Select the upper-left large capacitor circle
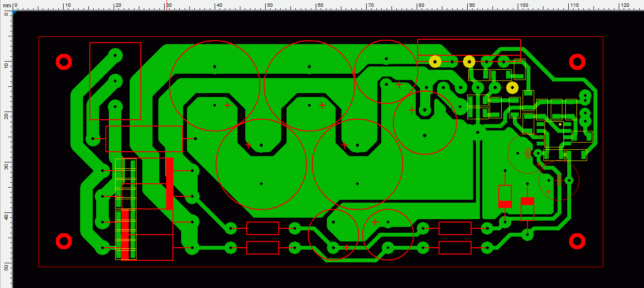Screen dimensions: 644x288 pyautogui.click(x=215, y=86)
